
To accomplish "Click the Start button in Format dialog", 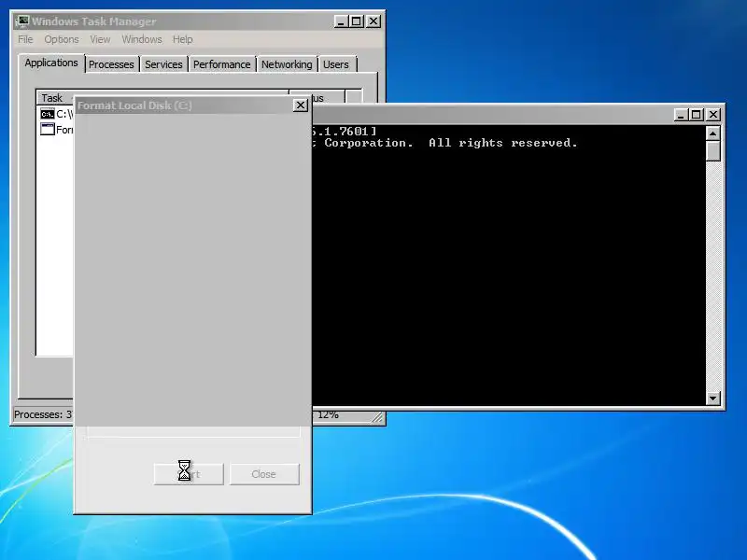I will (189, 474).
